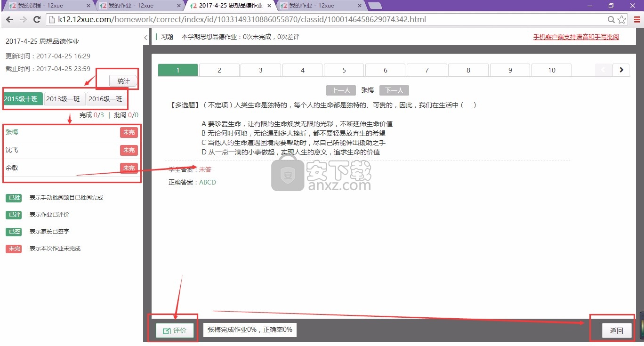Switch to last 我的作业 - 12xue tab

(x=320, y=6)
